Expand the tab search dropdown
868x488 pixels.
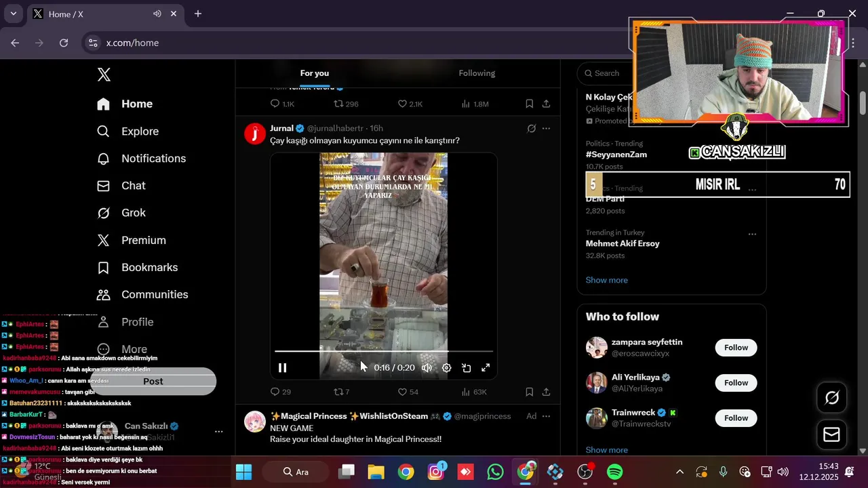coord(13,14)
